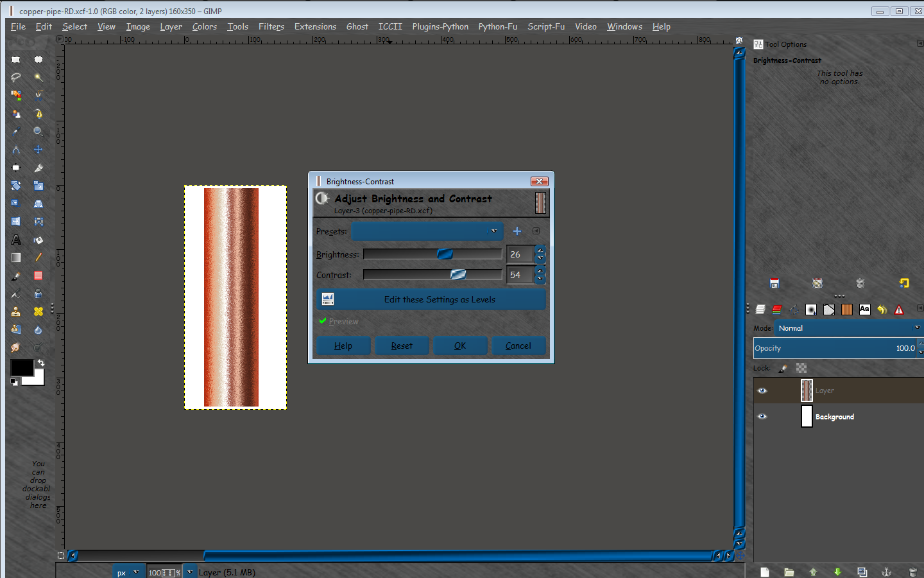
Task: Open the File menu
Action: [18, 26]
